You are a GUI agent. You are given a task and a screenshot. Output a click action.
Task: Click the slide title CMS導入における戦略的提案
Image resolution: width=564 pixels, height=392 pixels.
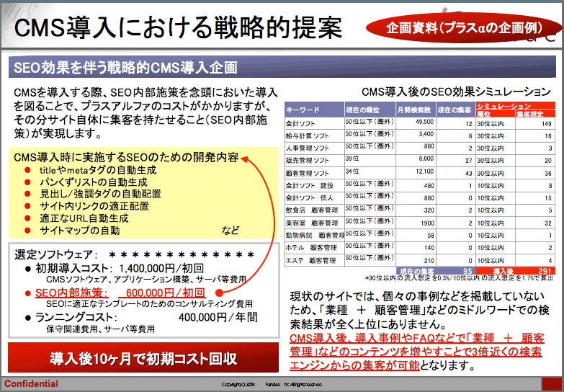(x=178, y=27)
